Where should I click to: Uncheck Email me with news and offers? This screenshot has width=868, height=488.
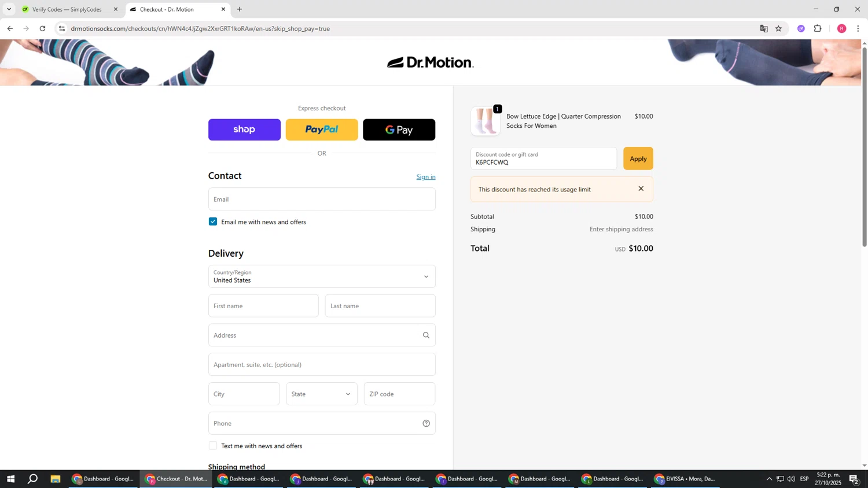click(213, 221)
